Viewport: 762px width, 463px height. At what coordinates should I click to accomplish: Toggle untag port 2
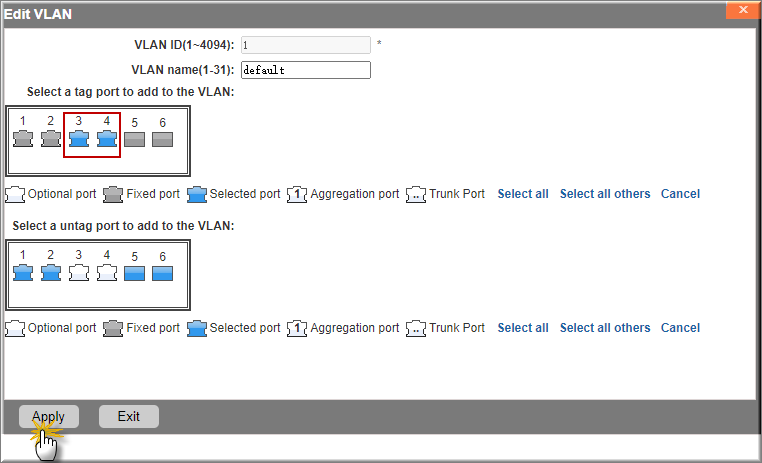click(x=51, y=273)
